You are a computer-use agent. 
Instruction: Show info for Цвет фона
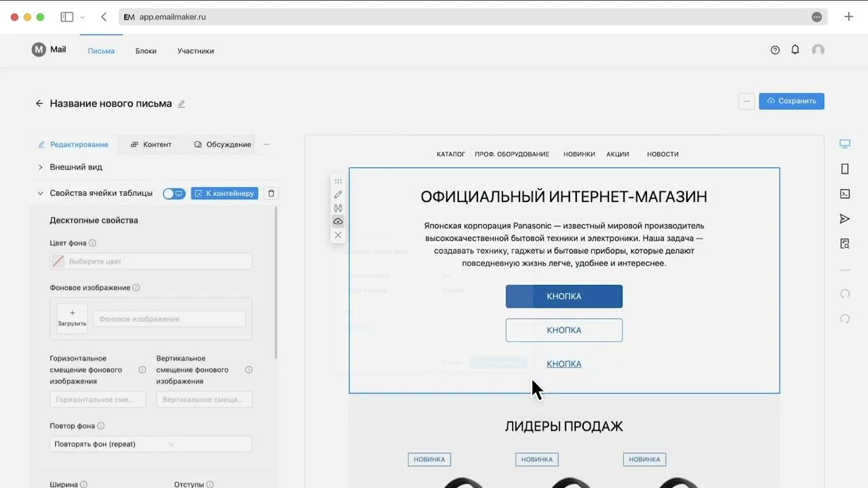(x=92, y=243)
